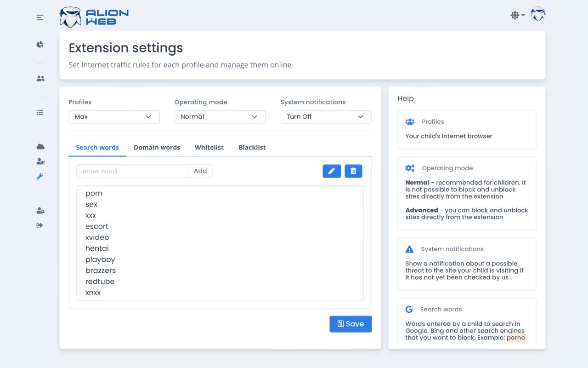Open the pie chart dashboard icon
Viewport: 588px width, 368px height.
pyautogui.click(x=40, y=45)
